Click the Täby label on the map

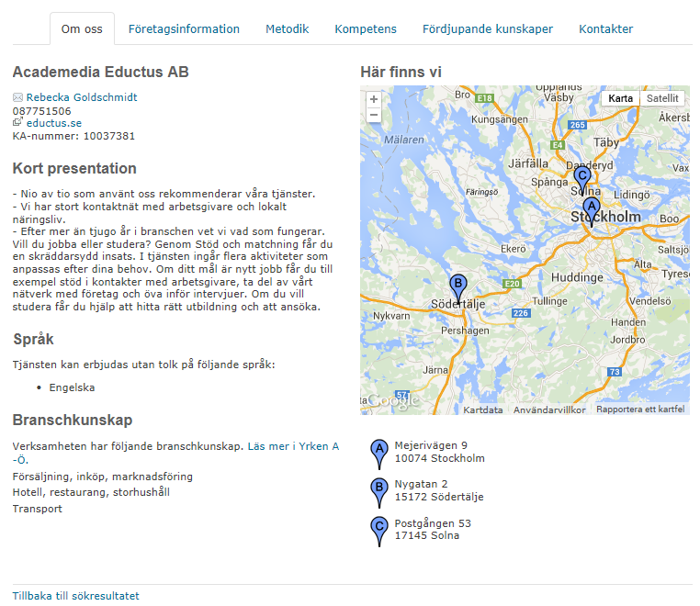point(605,142)
